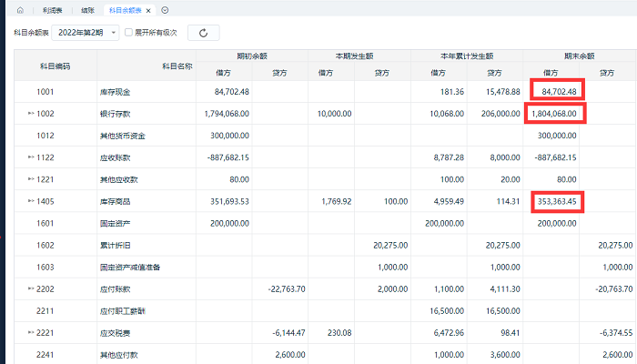Switch to the 利润表 tab
The image size is (637, 364).
pyautogui.click(x=52, y=9)
